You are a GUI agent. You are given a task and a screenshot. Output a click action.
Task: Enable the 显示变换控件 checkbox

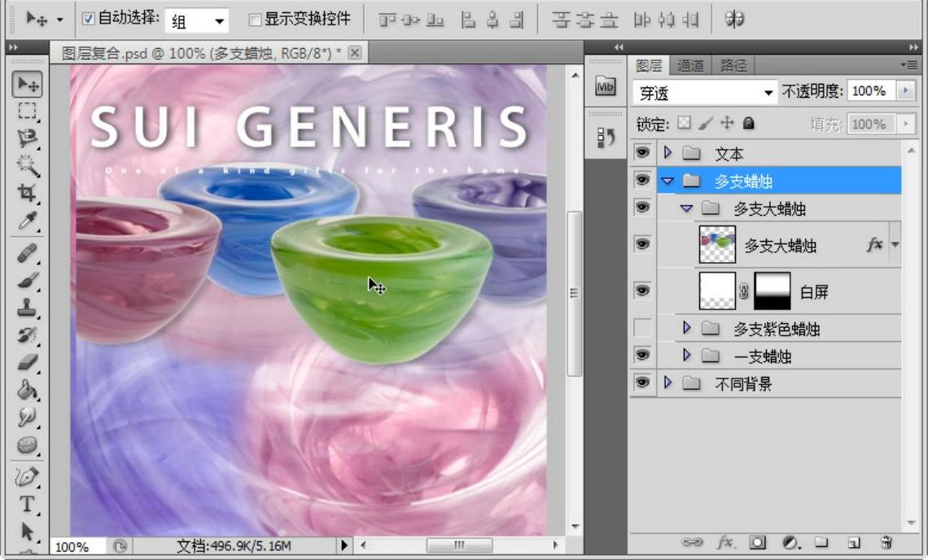pyautogui.click(x=255, y=19)
